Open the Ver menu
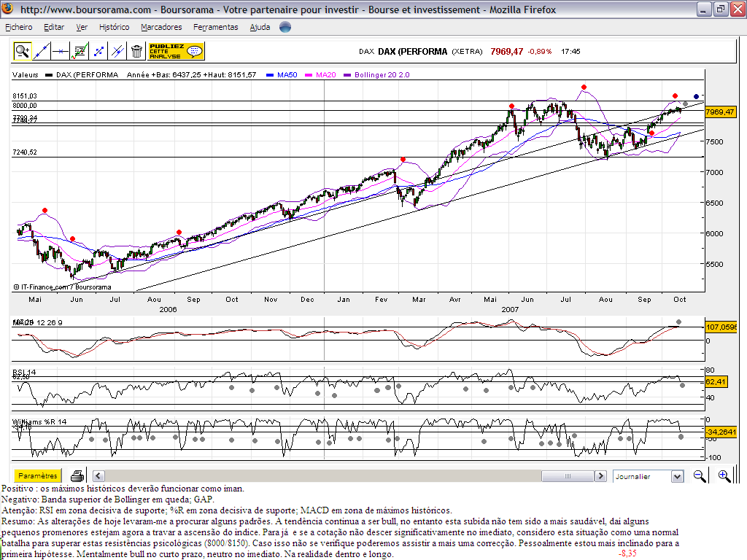 pos(82,27)
